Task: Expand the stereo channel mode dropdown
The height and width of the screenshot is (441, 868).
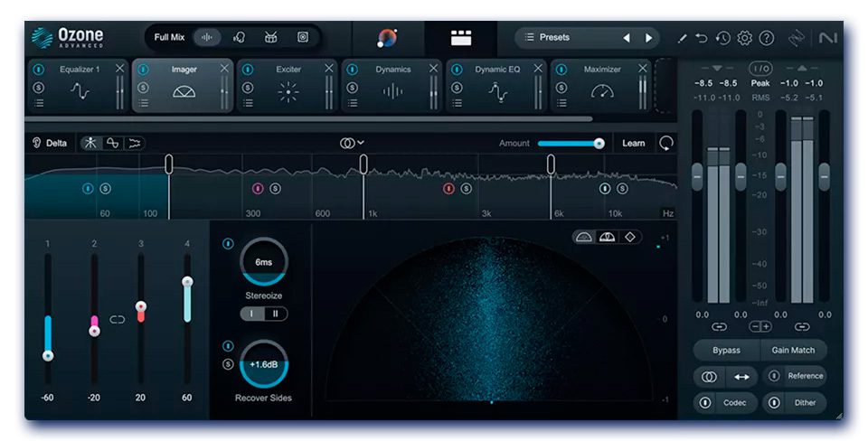Action: coord(352,144)
